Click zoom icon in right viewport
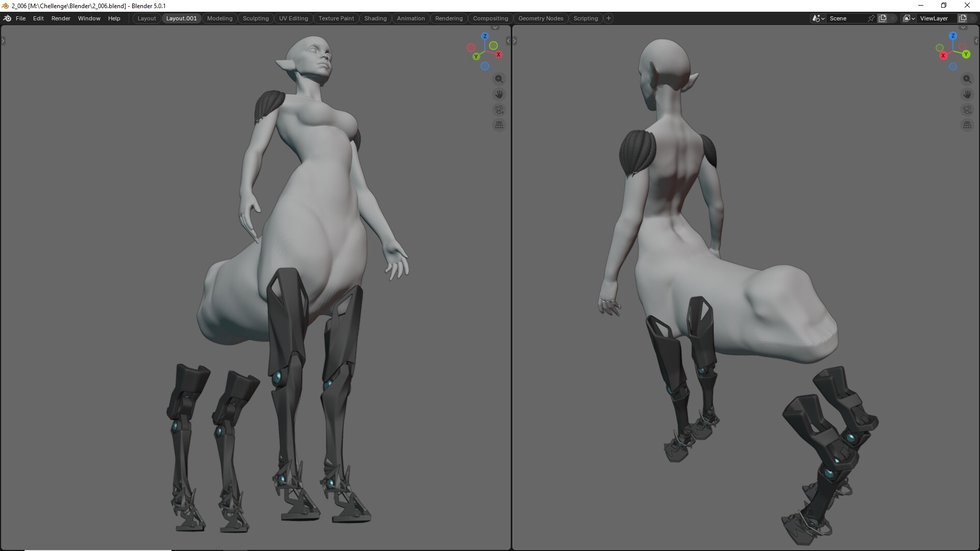The height and width of the screenshot is (551, 980). tap(967, 79)
